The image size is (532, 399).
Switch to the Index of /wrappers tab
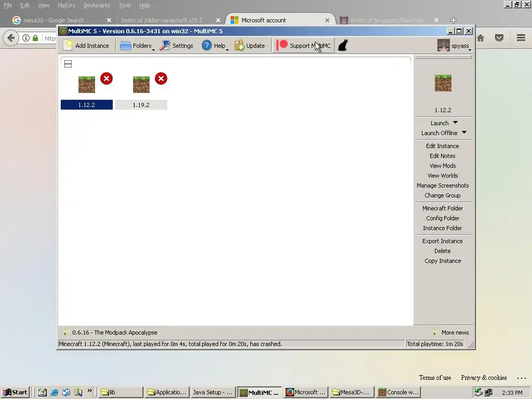click(x=390, y=20)
